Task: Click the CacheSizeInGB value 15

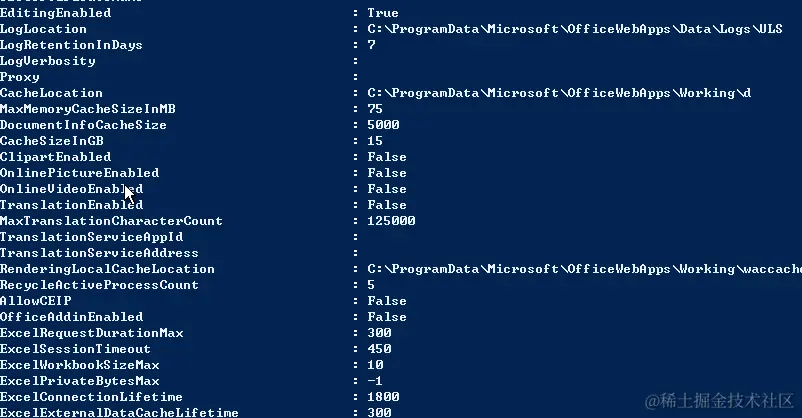Action: pos(375,141)
